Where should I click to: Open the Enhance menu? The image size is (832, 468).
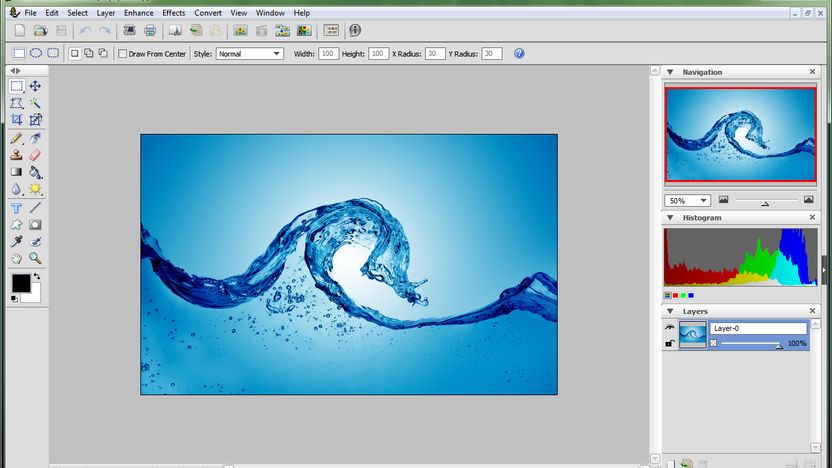click(138, 13)
